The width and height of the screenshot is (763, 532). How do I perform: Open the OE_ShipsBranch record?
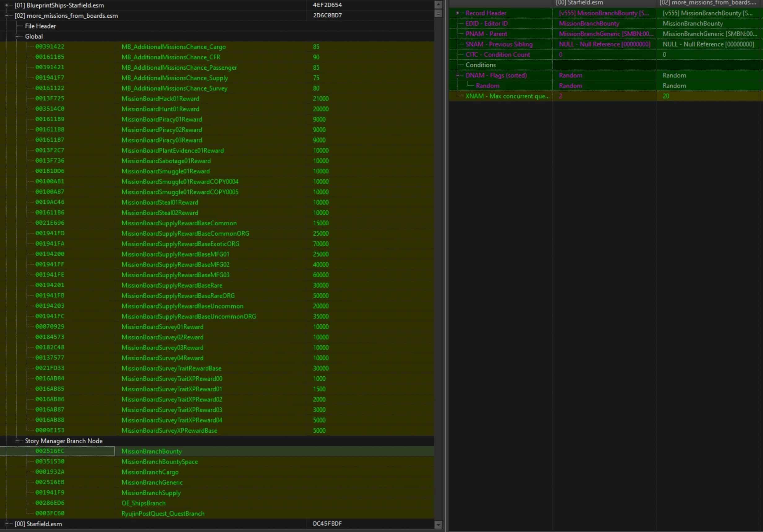[143, 503]
